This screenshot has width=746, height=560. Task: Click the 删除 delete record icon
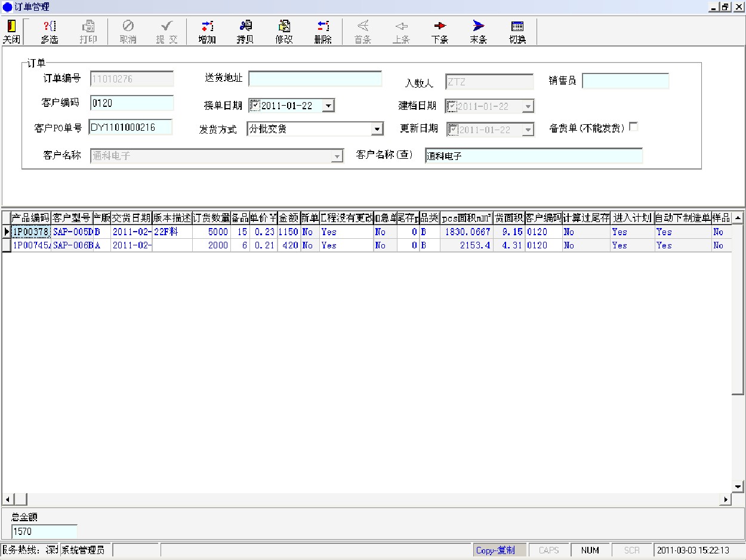[323, 32]
